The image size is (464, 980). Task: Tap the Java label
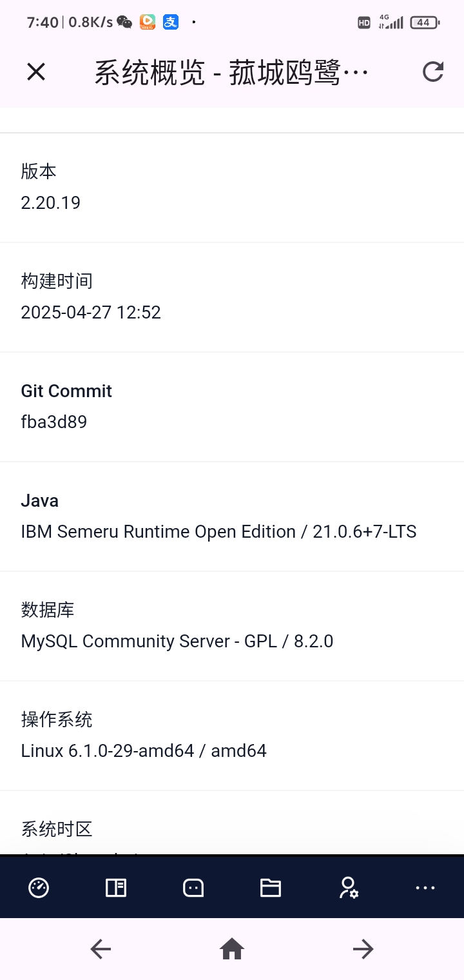40,500
